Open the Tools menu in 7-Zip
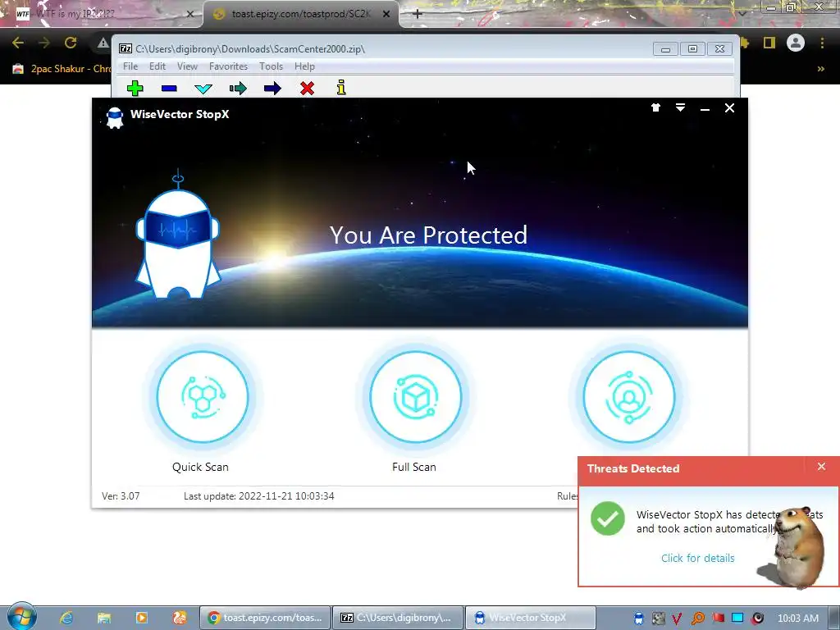The image size is (840, 630). [271, 66]
